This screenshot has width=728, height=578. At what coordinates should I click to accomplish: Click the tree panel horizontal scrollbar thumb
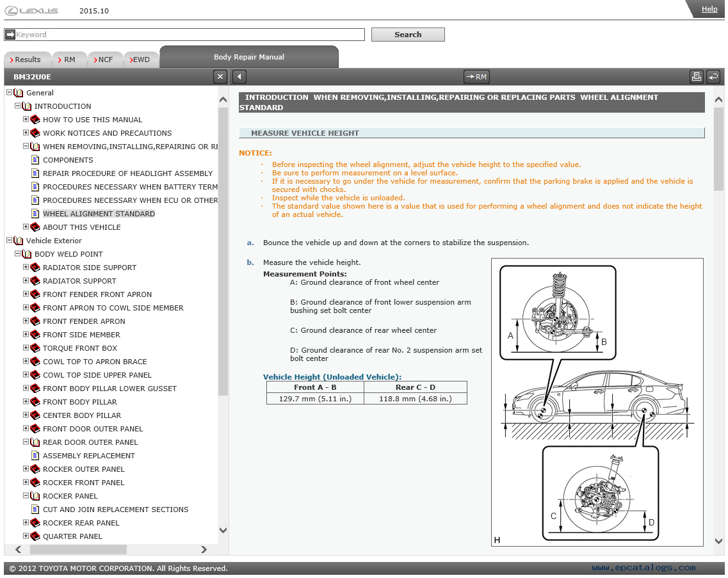79,549
